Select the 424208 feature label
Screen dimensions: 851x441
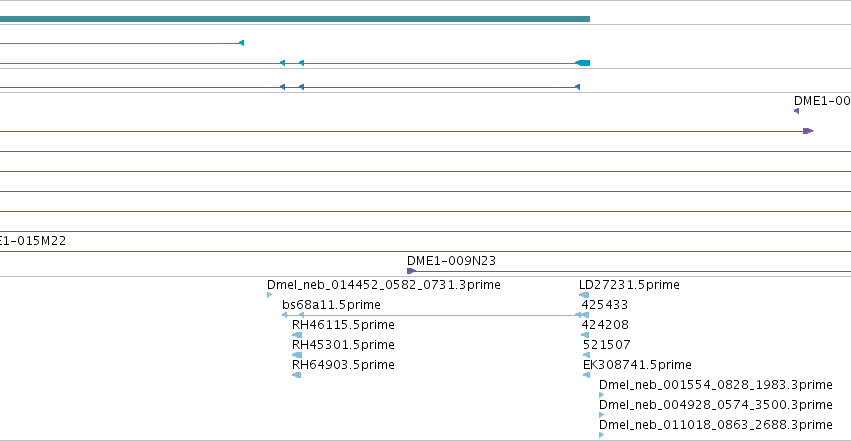click(605, 325)
